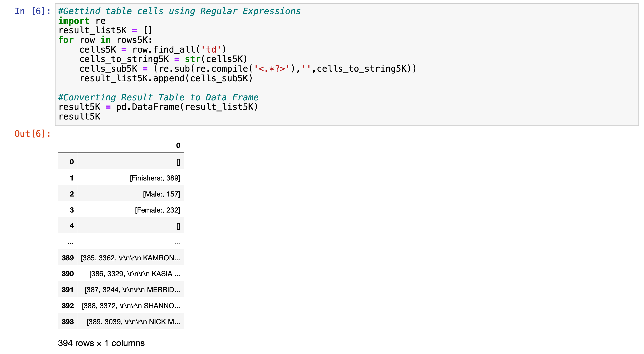Click the for row in rows5K line

tap(105, 40)
